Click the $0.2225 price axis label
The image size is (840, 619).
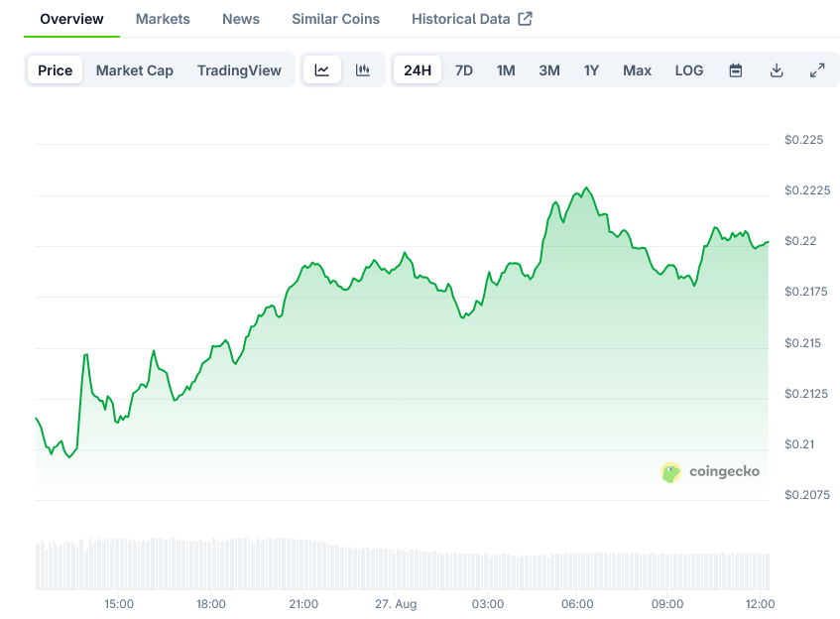(x=807, y=190)
